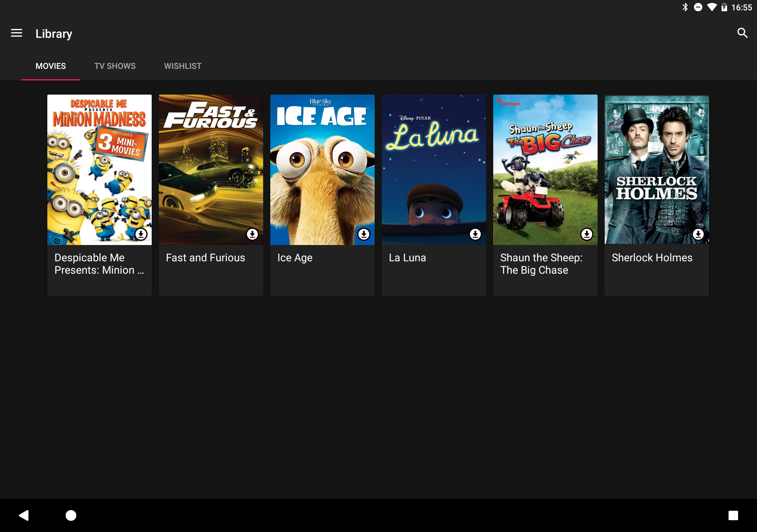Viewport: 757px width, 532px height.
Task: Tap the Android home button
Action: [x=71, y=515]
